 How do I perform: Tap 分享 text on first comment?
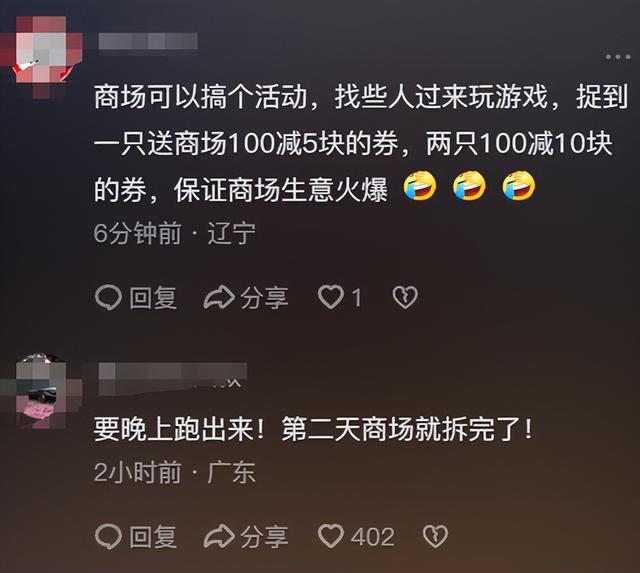pyautogui.click(x=264, y=298)
